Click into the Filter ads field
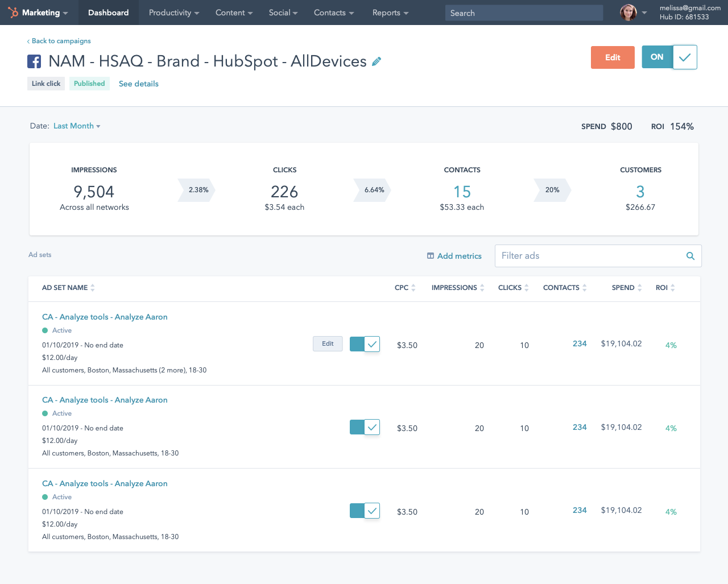728x584 pixels. pyautogui.click(x=598, y=256)
